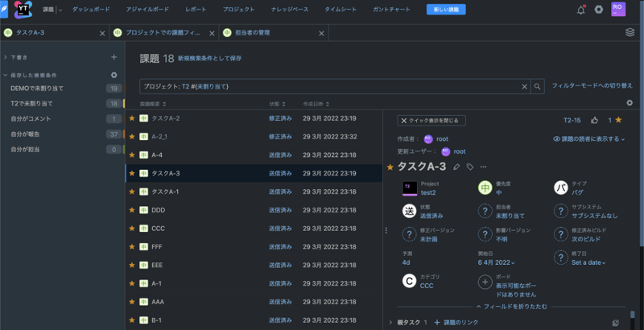Open the start date 6 4月 2022 dropdown
This screenshot has height=330, width=644.
coord(496,262)
